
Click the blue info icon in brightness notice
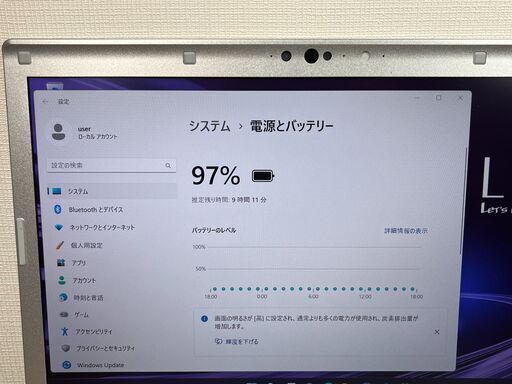click(x=204, y=319)
